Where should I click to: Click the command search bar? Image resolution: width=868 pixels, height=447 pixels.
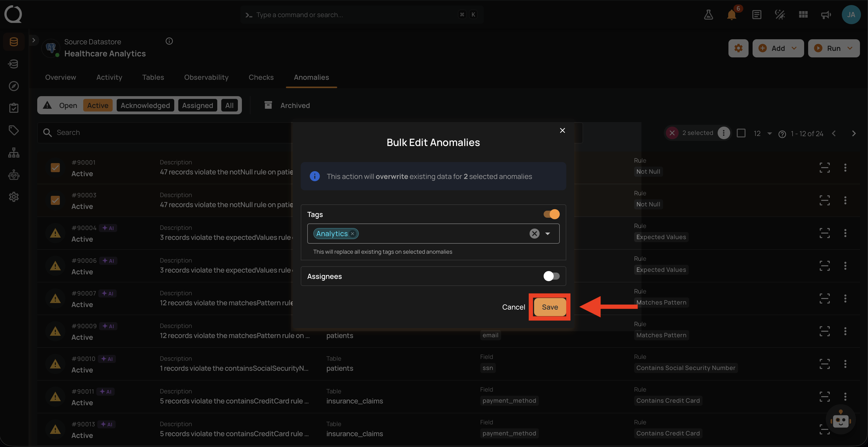(362, 15)
